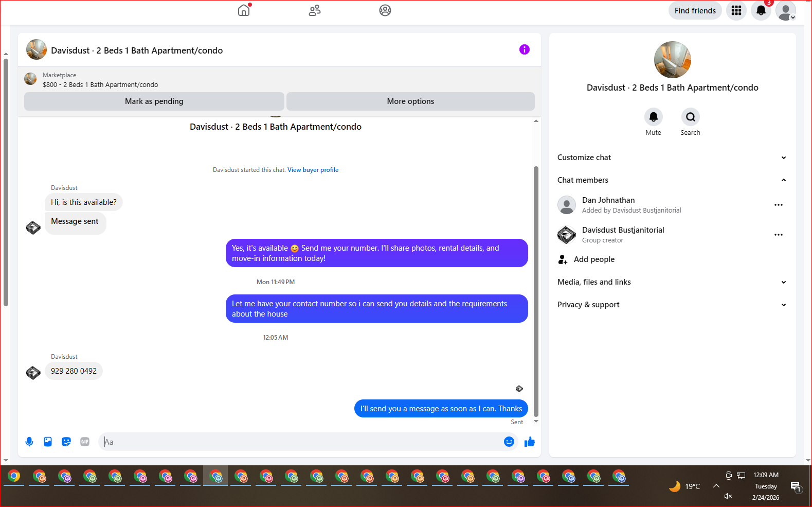Screen dimensions: 812x507
Task: Open View buyer profile link
Action: pyautogui.click(x=313, y=170)
